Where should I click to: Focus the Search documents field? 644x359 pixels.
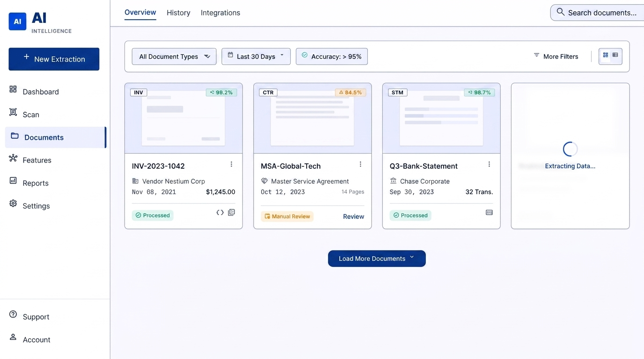pyautogui.click(x=597, y=13)
